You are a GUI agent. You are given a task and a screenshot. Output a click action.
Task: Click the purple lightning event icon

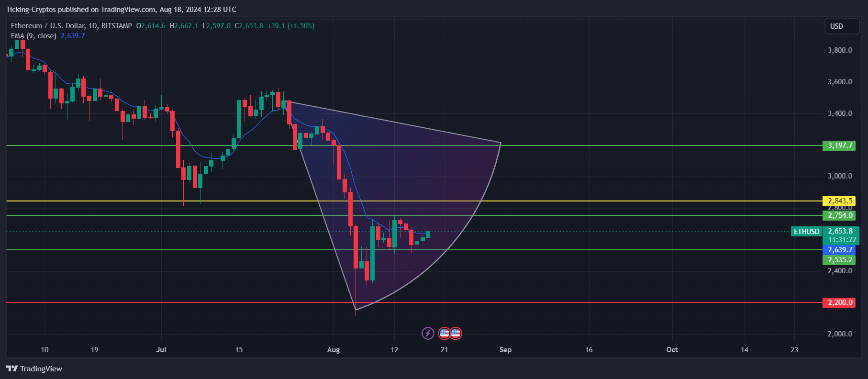click(428, 333)
